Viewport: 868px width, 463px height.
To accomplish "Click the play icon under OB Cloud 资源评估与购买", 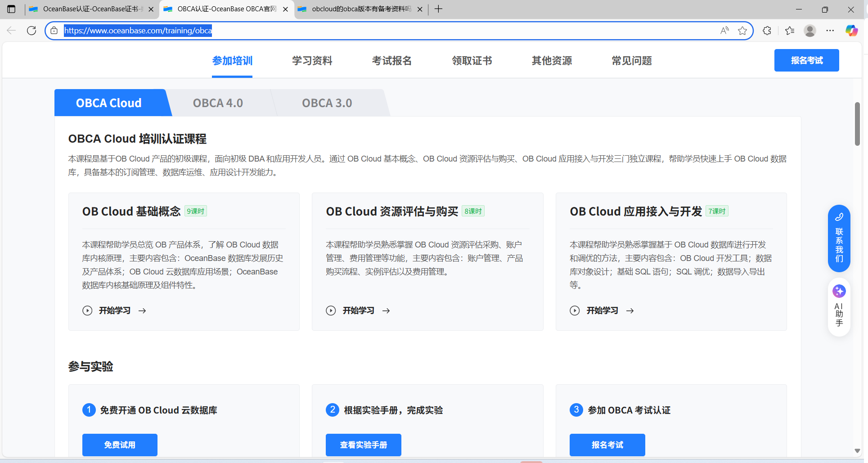I will pyautogui.click(x=331, y=310).
